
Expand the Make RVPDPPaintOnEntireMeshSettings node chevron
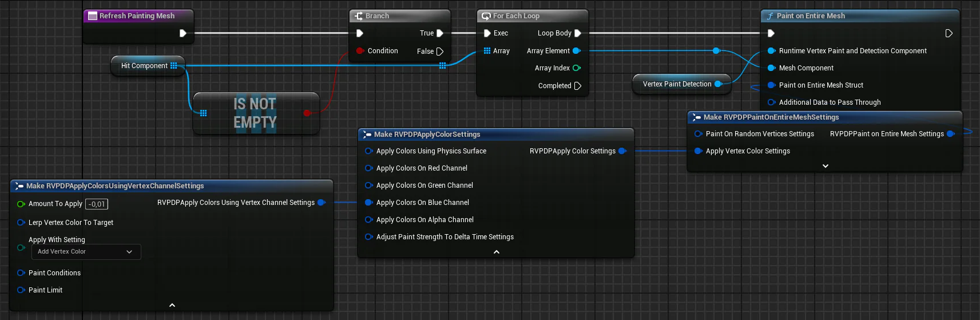(825, 166)
